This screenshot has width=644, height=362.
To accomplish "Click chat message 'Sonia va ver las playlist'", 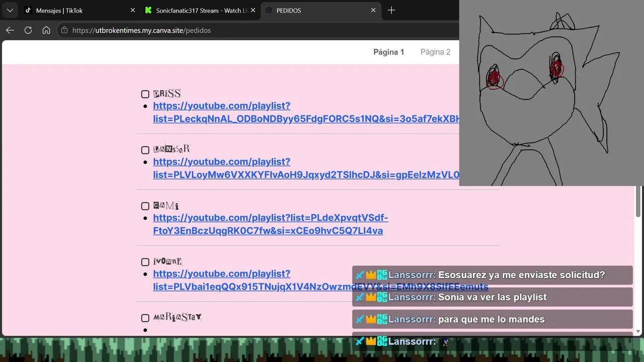I will [492, 297].
